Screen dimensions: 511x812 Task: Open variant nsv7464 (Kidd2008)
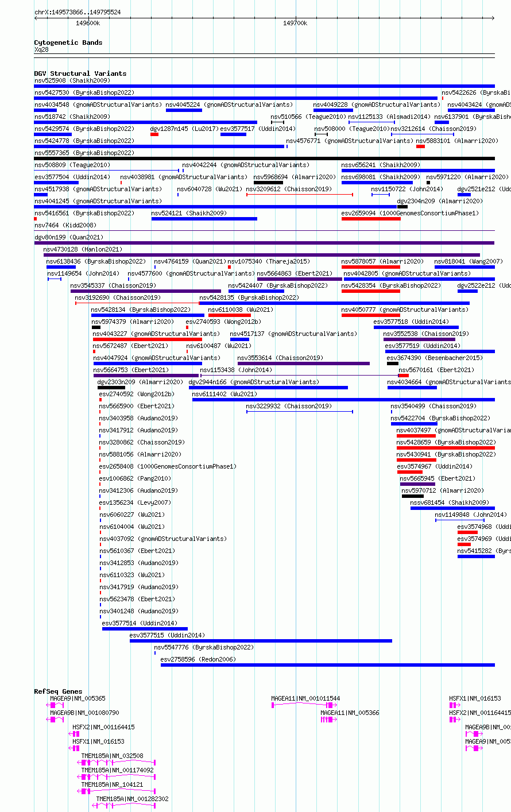(x=65, y=225)
